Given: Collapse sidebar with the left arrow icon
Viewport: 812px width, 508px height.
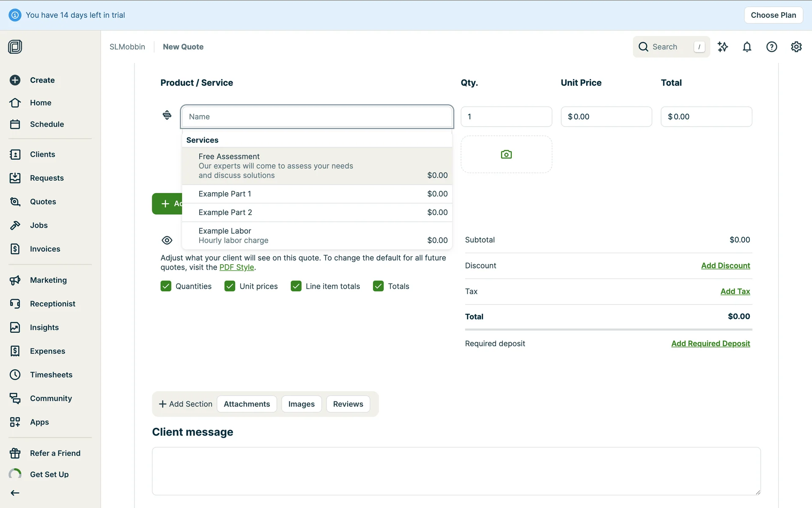Looking at the screenshot, I should pos(15,493).
